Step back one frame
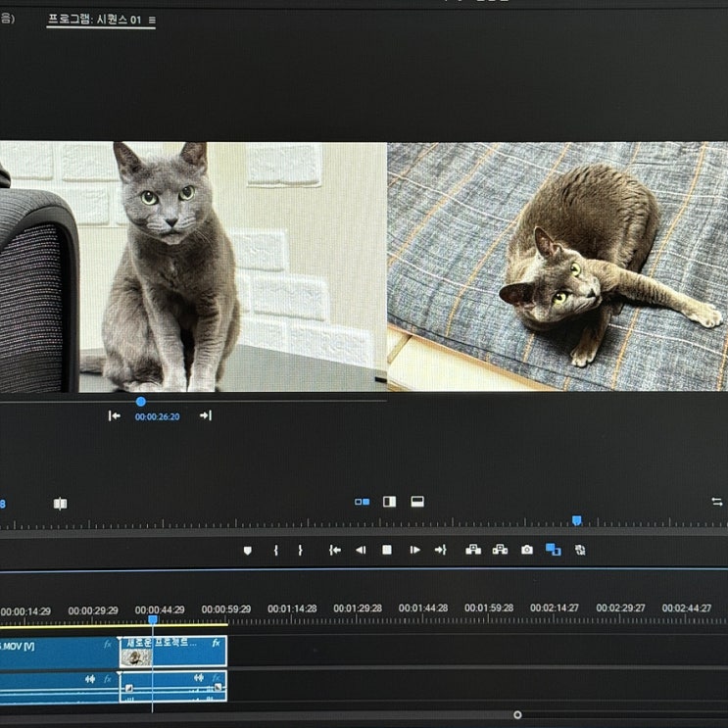This screenshot has width=728, height=728. 361,551
